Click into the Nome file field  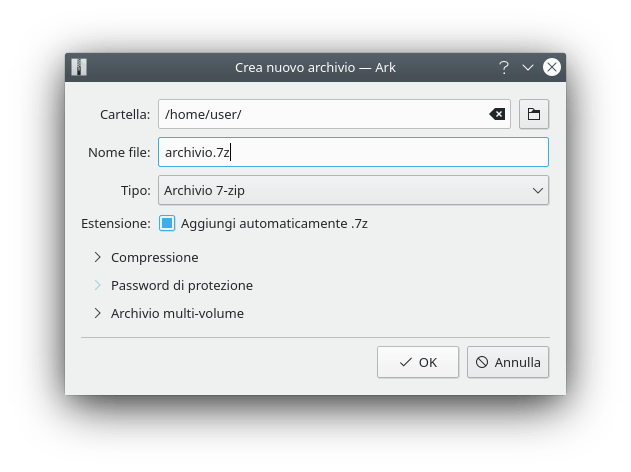point(353,152)
